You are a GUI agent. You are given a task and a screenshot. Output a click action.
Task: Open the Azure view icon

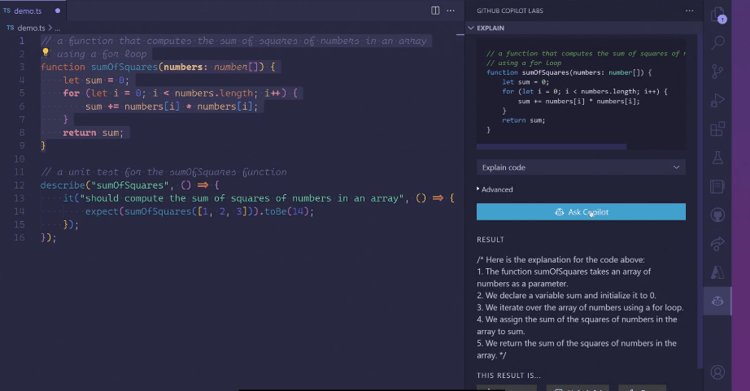[717, 272]
